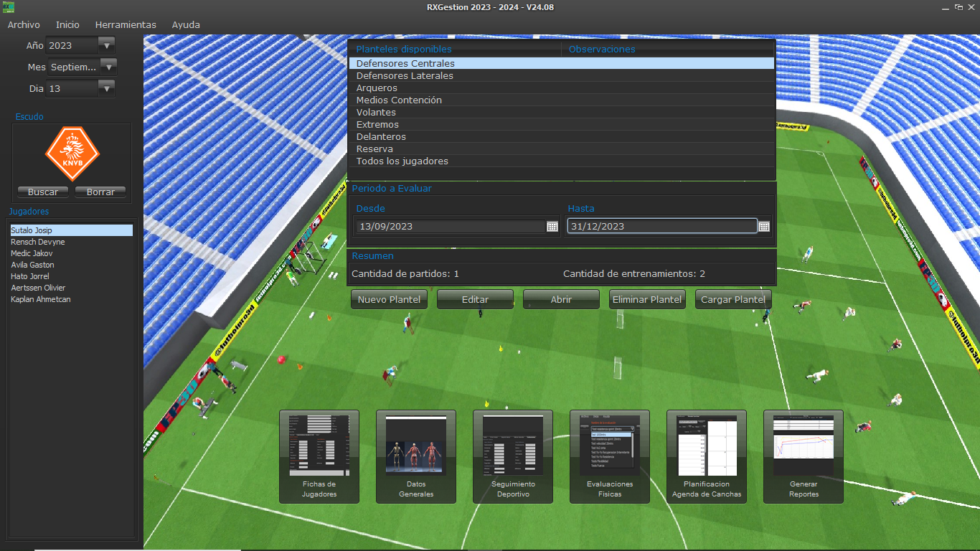The image size is (980, 551).
Task: Click Planteles disponibles column header
Action: coord(455,50)
